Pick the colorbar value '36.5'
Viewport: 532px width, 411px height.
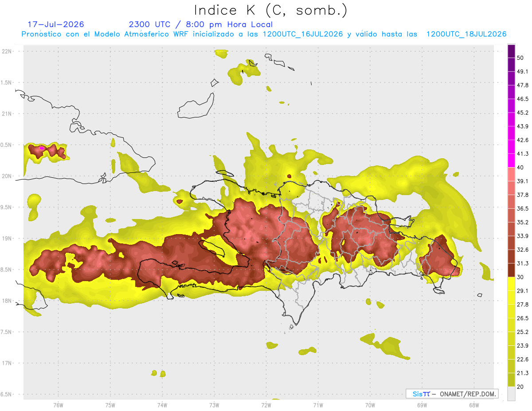(523, 208)
